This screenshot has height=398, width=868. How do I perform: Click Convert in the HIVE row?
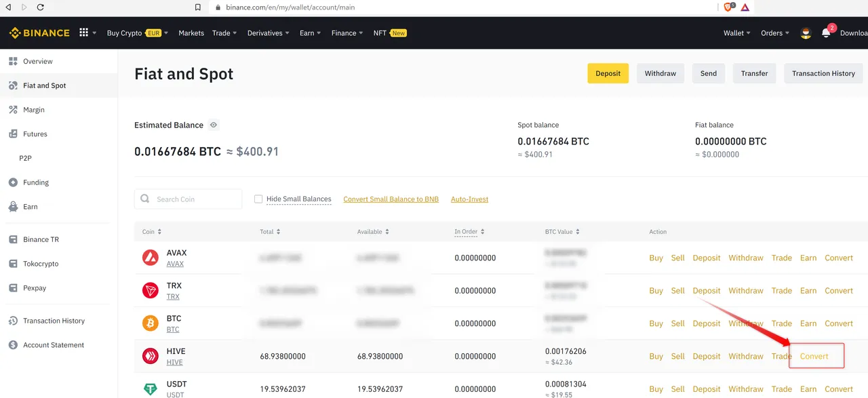814,356
